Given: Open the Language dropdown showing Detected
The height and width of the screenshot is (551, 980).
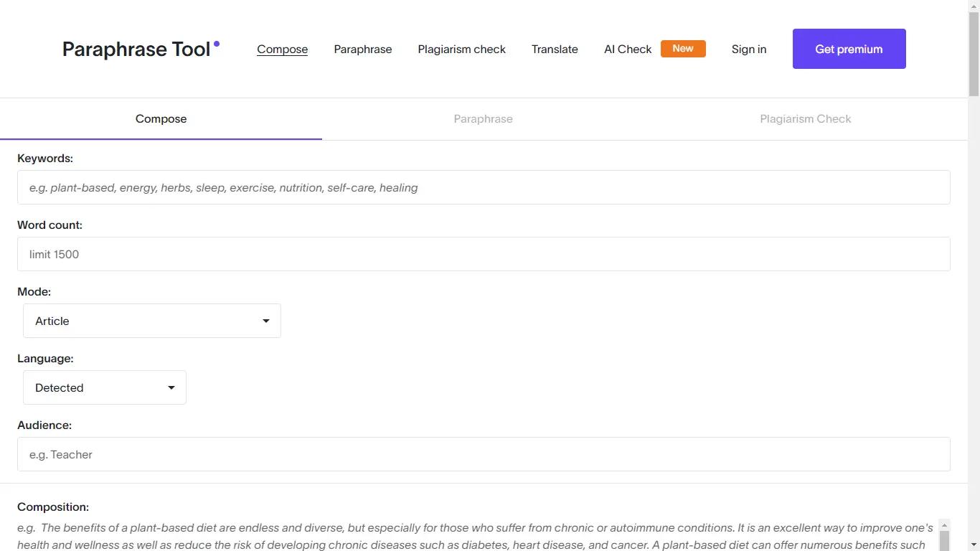Looking at the screenshot, I should coord(105,387).
